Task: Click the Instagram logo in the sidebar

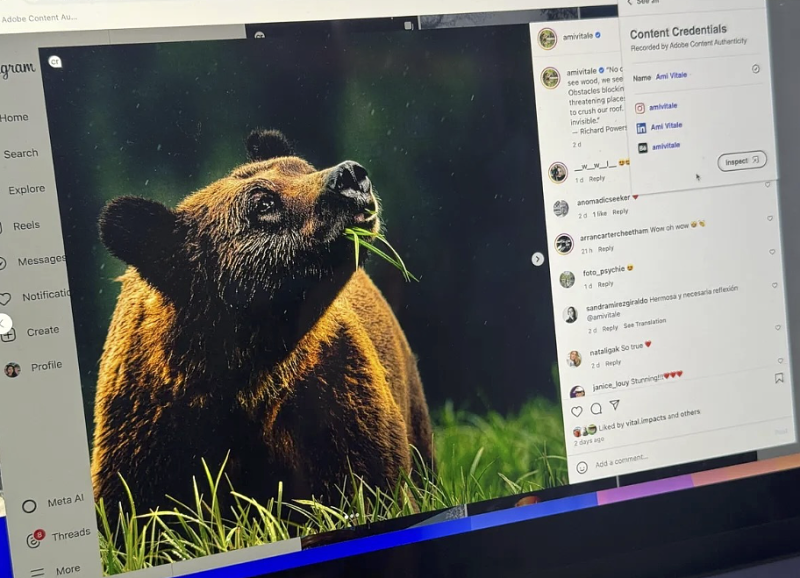Action: point(18,69)
